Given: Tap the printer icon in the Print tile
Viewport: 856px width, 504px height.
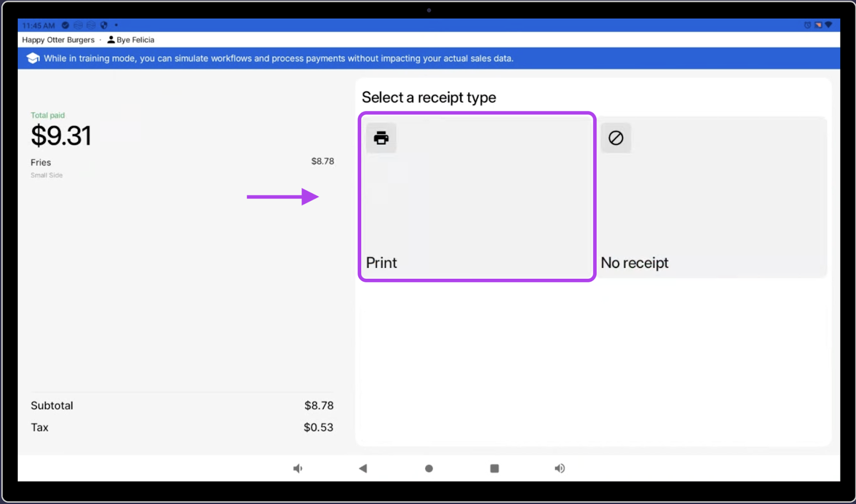Looking at the screenshot, I should (381, 138).
